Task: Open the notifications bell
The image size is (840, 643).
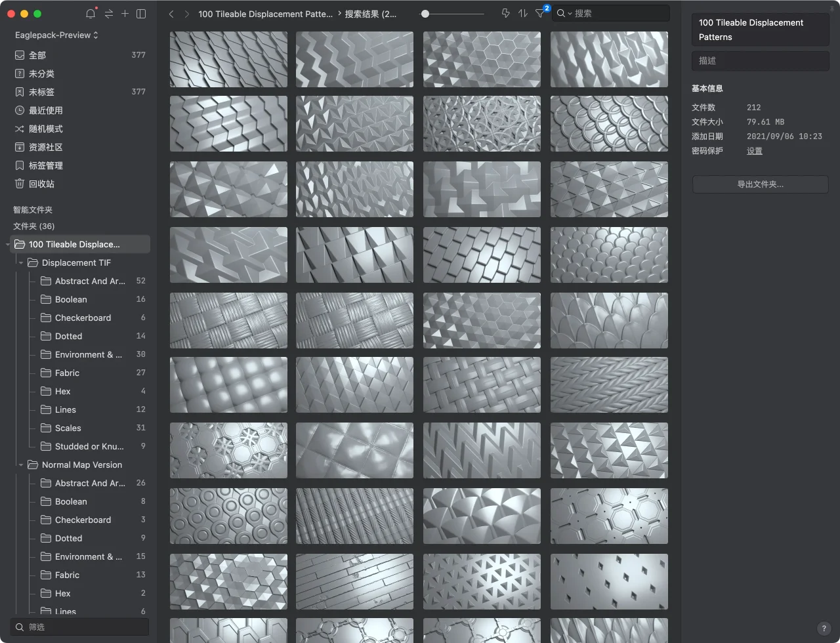Action: [91, 13]
